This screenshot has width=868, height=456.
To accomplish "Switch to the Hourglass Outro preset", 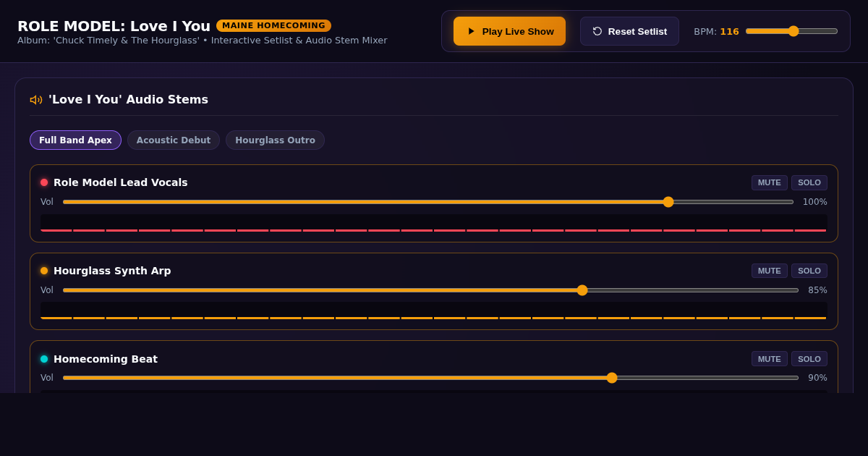I will click(x=275, y=140).
